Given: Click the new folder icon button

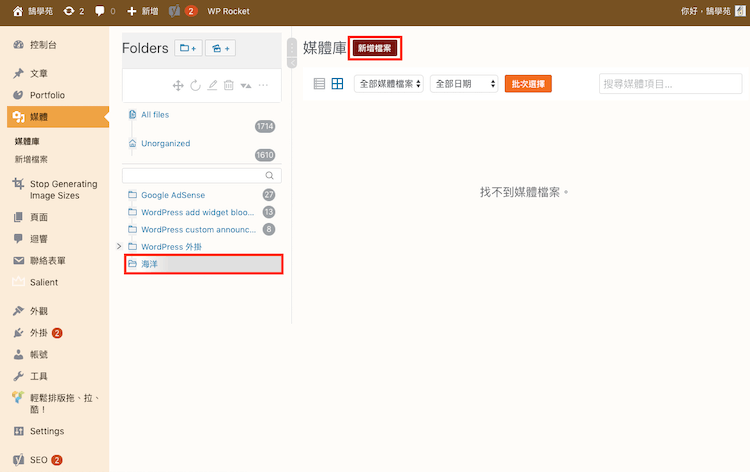Looking at the screenshot, I should pyautogui.click(x=188, y=48).
